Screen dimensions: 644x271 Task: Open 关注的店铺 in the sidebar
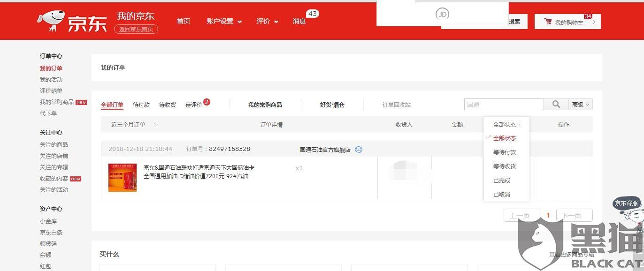tap(54, 156)
